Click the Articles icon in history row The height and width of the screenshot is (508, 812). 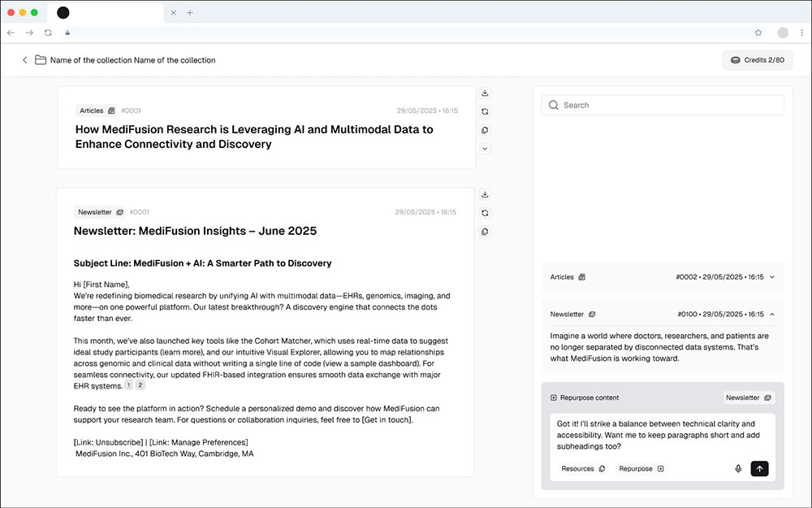click(582, 277)
